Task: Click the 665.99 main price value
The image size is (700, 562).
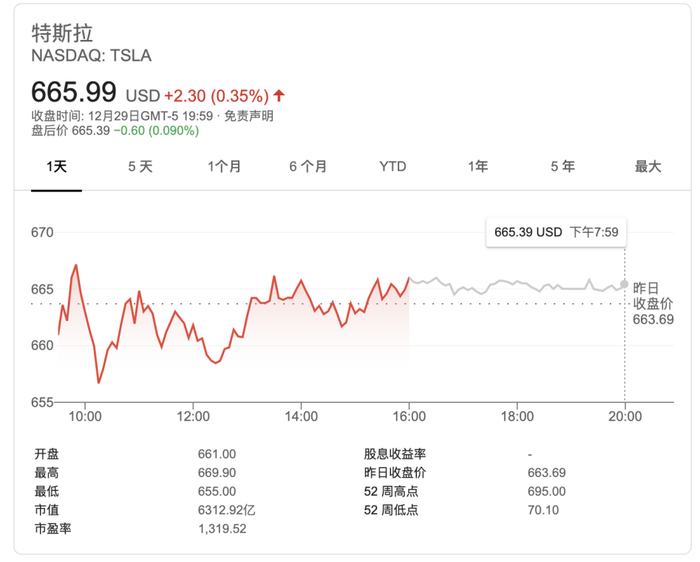Action: pyautogui.click(x=73, y=93)
